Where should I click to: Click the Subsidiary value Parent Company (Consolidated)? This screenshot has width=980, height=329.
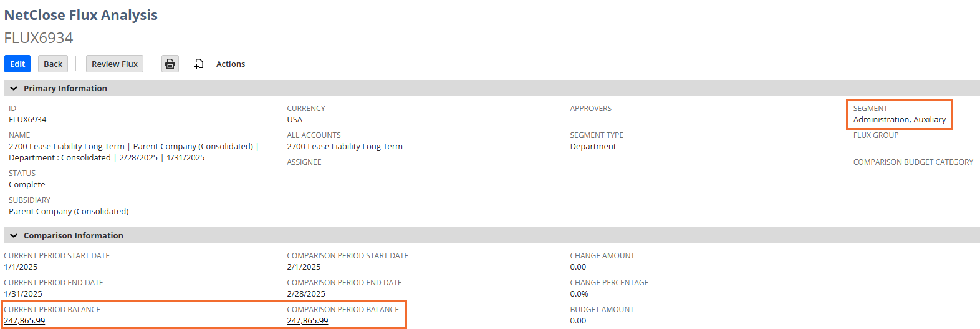click(69, 212)
